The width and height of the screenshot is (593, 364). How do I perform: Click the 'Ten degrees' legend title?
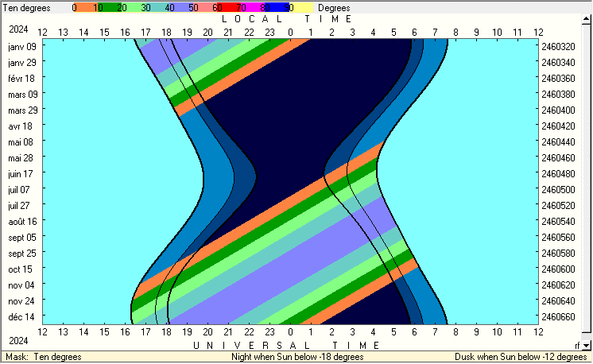[x=26, y=8]
